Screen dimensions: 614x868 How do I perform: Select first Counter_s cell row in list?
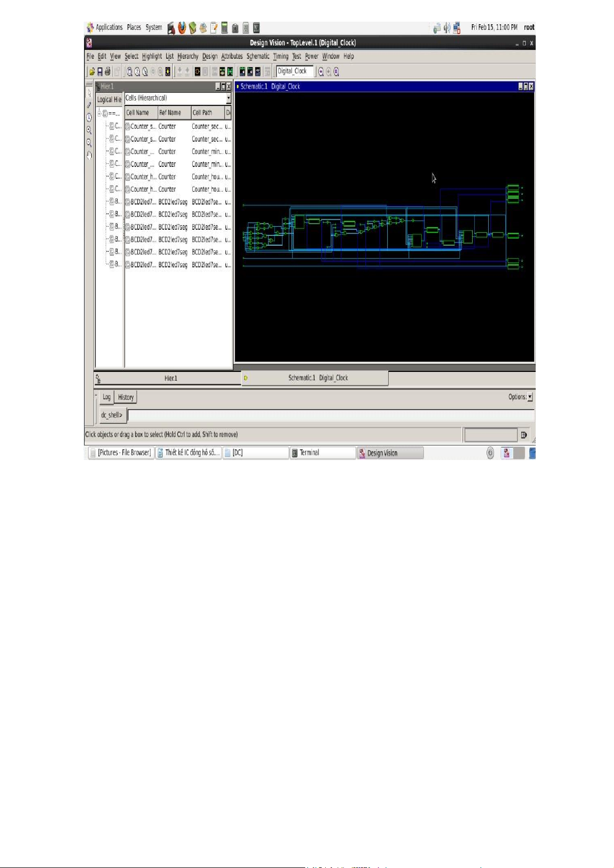[x=143, y=127]
